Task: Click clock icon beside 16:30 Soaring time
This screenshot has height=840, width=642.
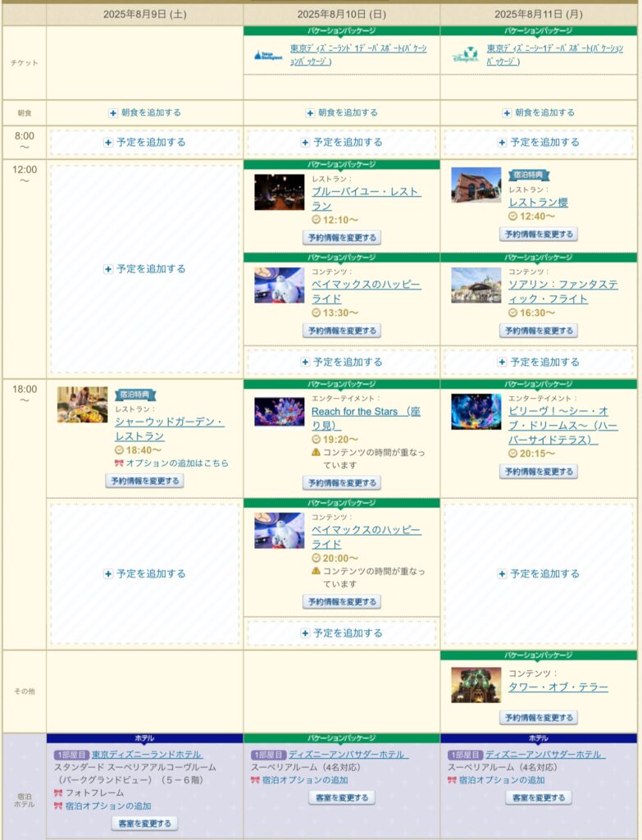Action: (512, 313)
